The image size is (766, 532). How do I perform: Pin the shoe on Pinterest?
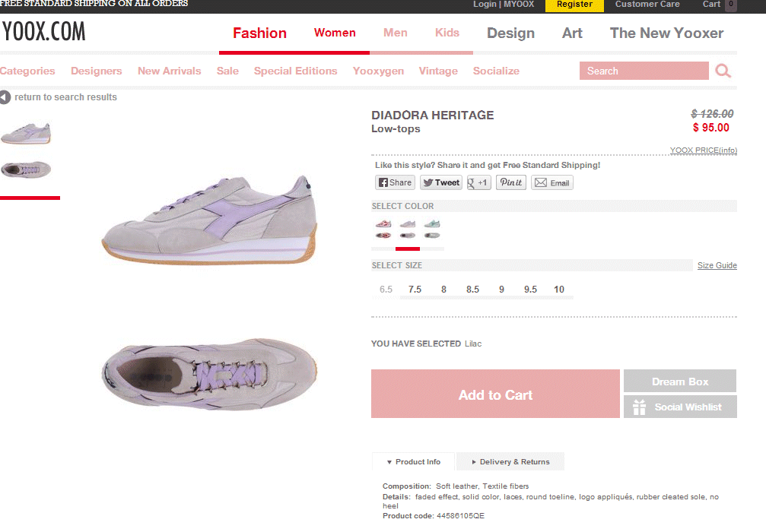point(510,182)
